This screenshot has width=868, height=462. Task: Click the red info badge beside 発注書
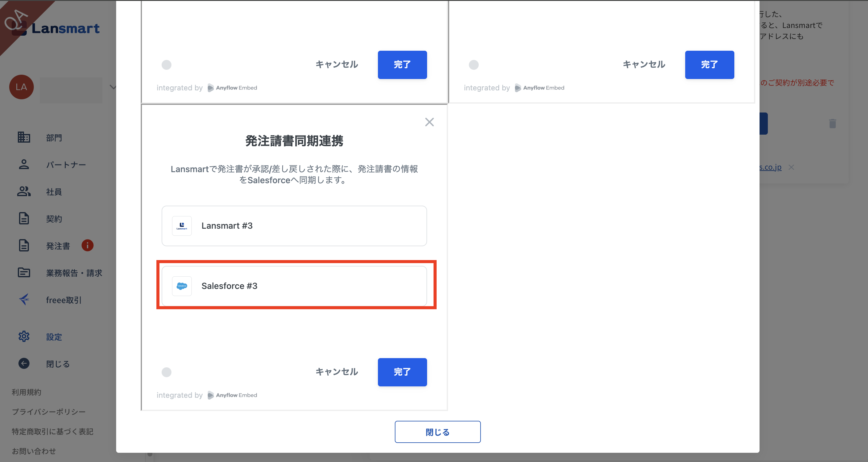[87, 245]
